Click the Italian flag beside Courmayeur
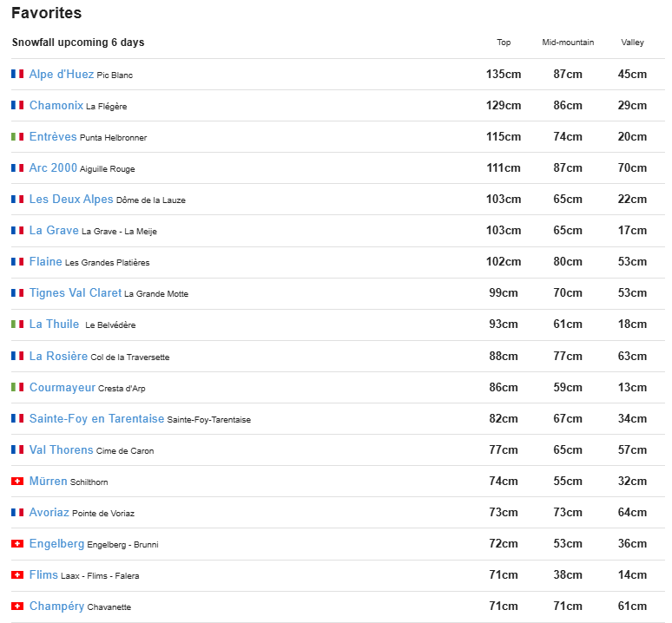Viewport: 672px width, 623px height. point(17,387)
